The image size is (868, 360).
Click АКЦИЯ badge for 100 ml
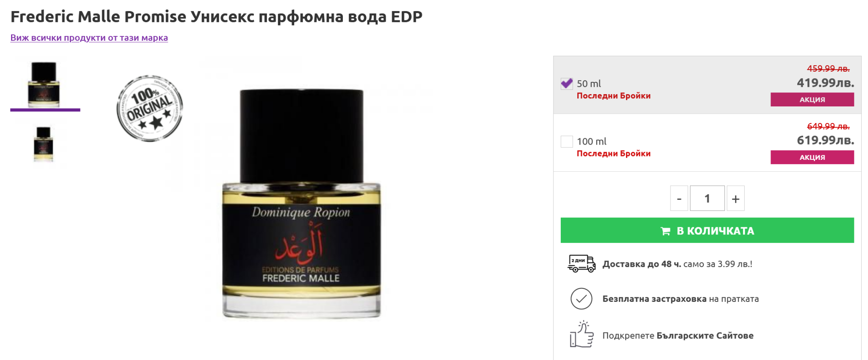812,157
